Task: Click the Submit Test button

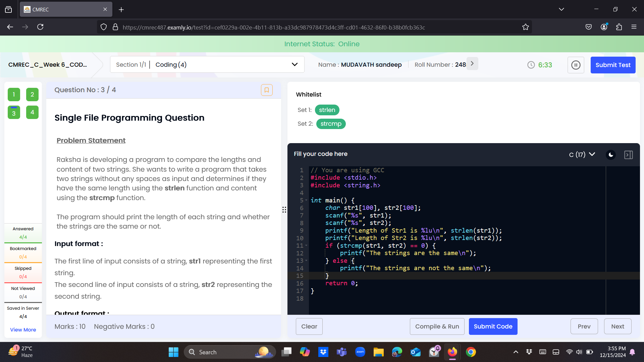Action: point(613,65)
